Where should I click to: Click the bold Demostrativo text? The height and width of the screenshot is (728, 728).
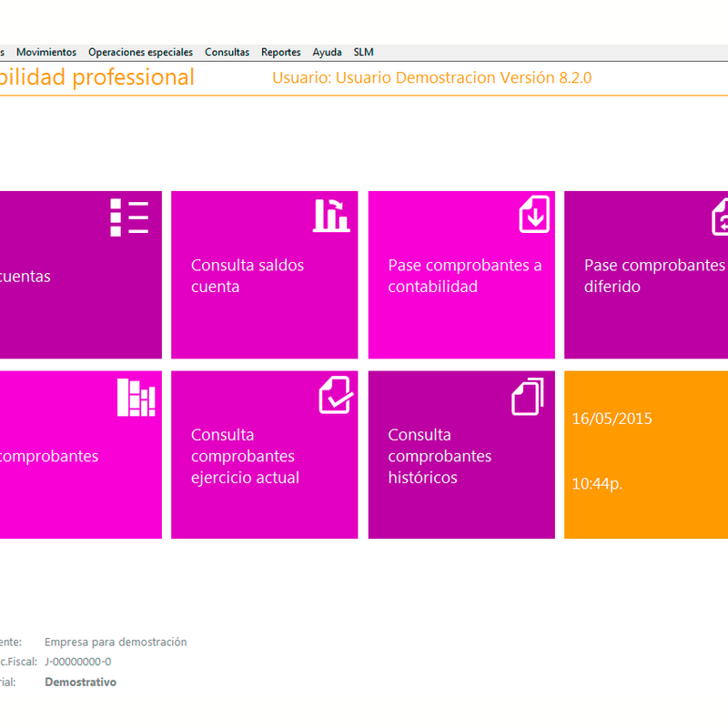tap(81, 682)
